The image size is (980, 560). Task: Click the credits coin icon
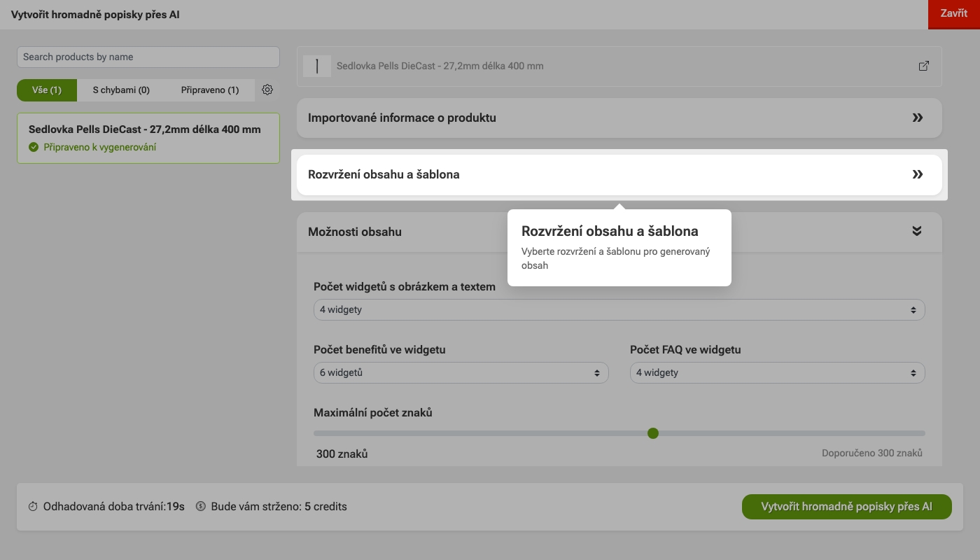click(201, 506)
